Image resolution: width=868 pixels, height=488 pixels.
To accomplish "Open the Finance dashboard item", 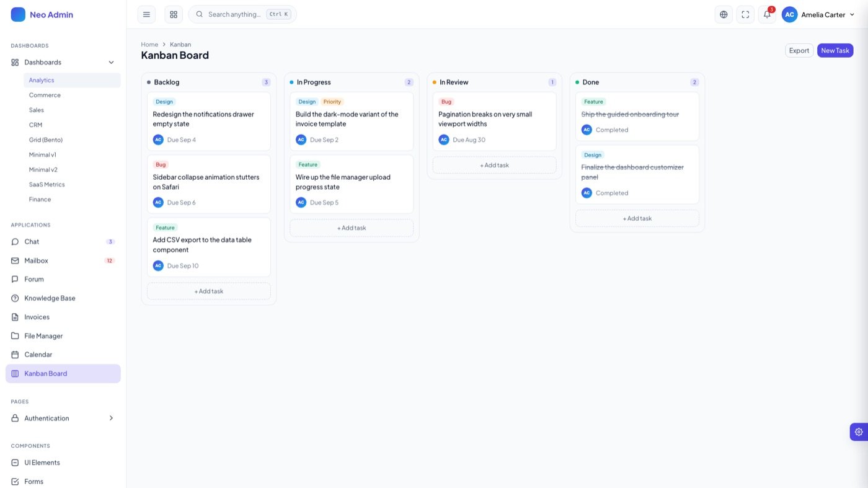I will click(72, 199).
